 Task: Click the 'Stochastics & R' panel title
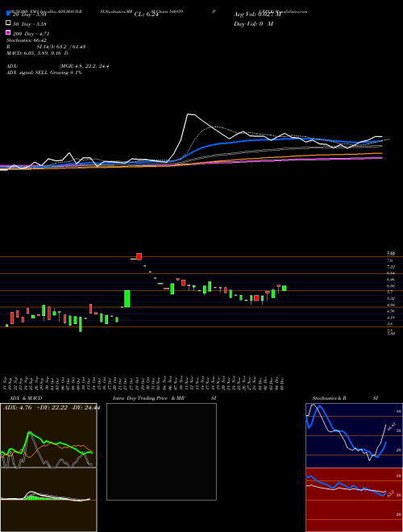[329, 398]
